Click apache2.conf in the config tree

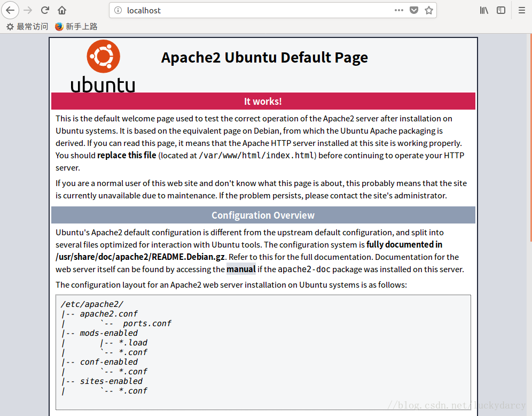[109, 314]
